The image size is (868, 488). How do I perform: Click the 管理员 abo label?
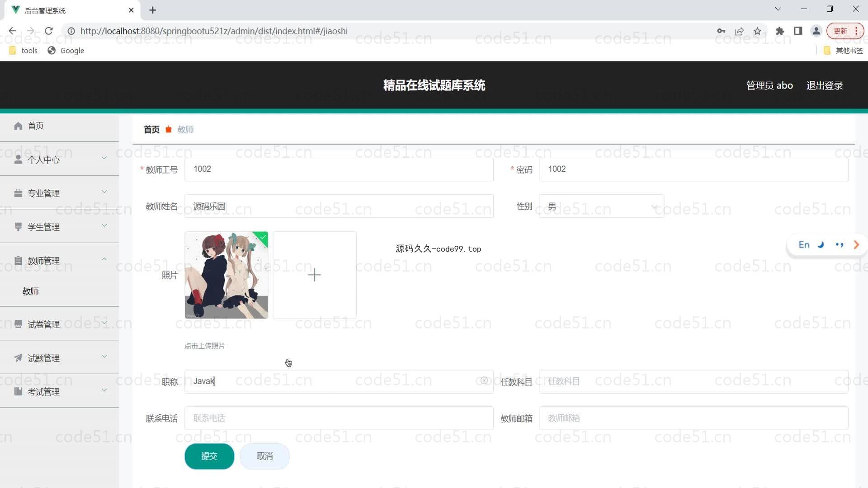(769, 85)
